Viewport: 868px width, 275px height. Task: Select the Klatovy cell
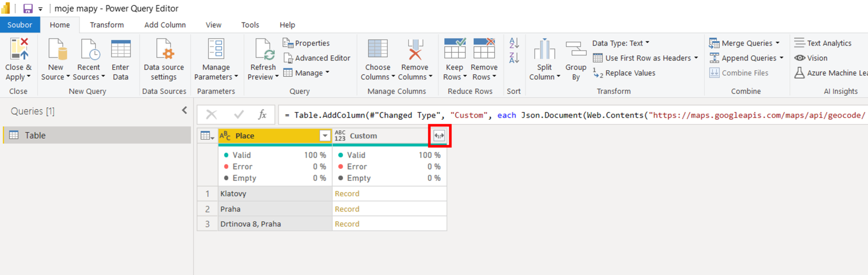[275, 193]
